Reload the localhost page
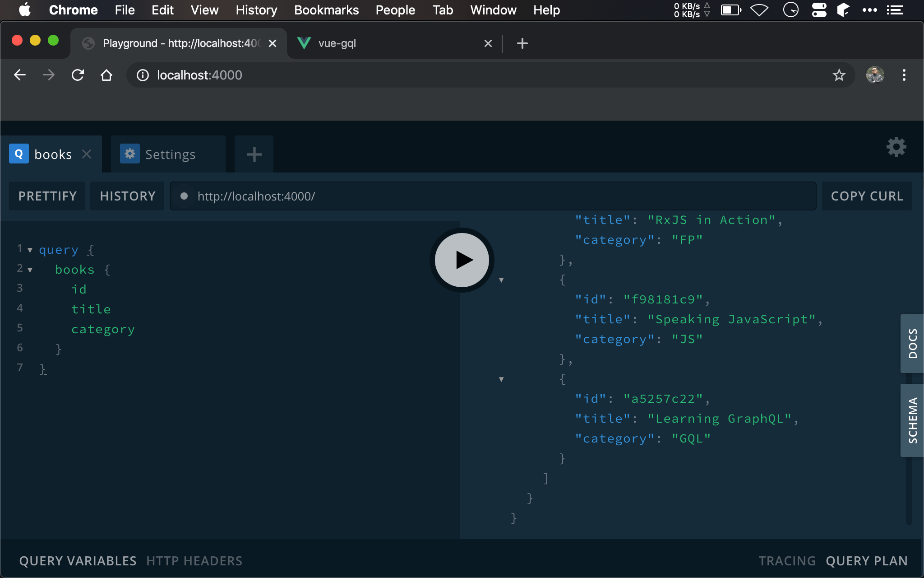The width and height of the screenshot is (924, 578). (78, 75)
